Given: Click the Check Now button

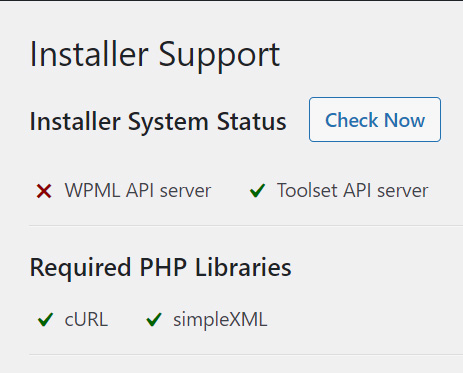Looking at the screenshot, I should (375, 120).
